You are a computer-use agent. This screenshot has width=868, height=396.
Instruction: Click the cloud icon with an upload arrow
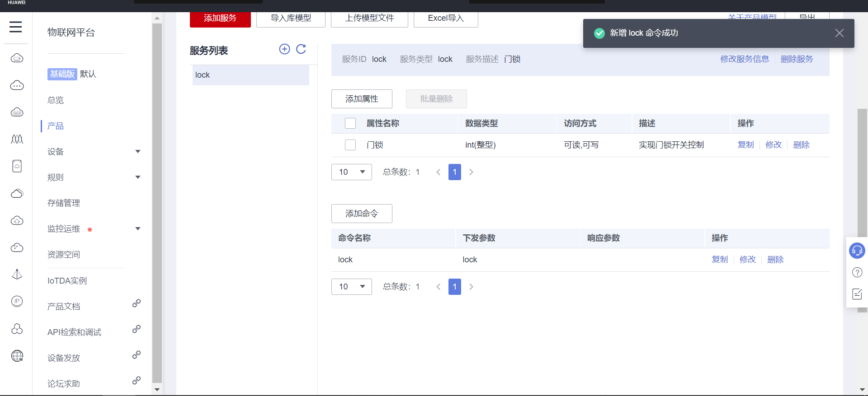pyautogui.click(x=17, y=220)
